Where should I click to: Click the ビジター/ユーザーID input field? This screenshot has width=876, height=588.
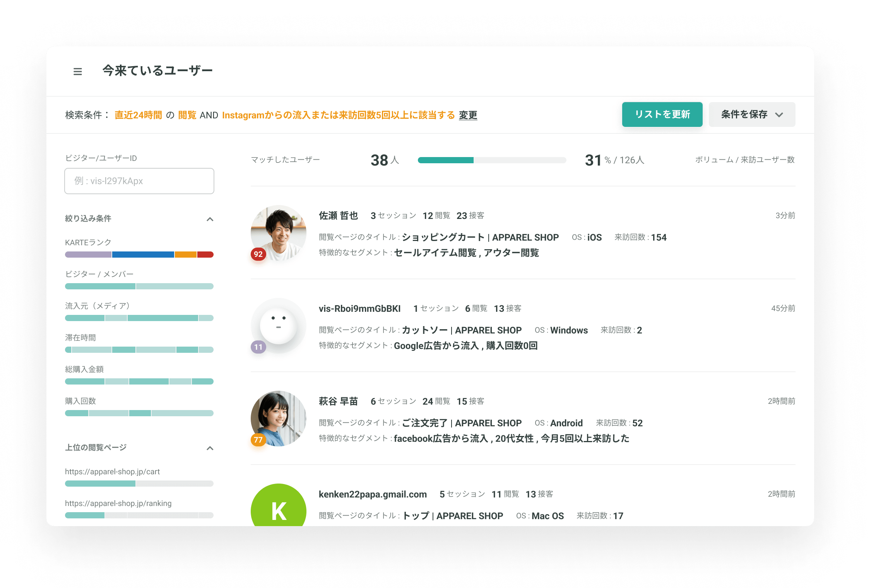(x=139, y=181)
